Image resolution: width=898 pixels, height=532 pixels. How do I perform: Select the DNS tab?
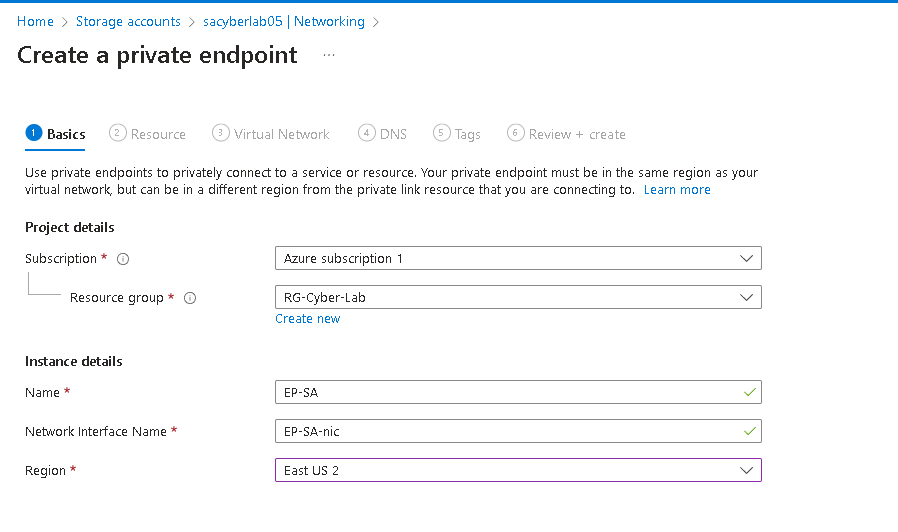[x=393, y=134]
